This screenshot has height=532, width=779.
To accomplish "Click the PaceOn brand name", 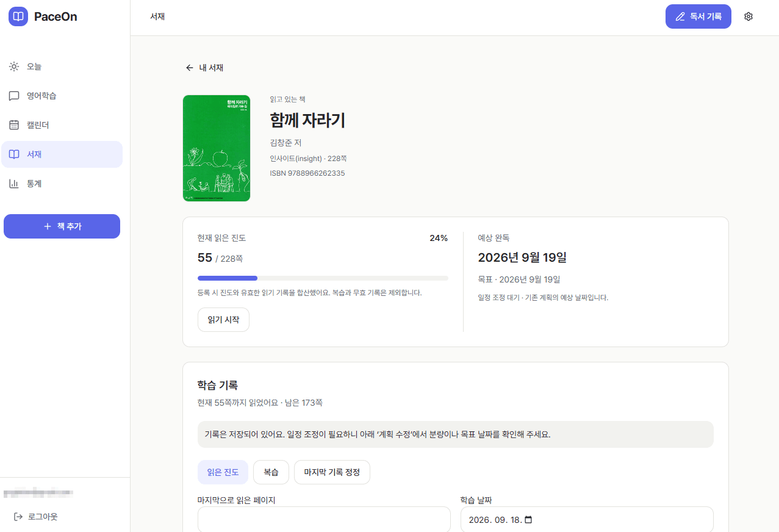I will (56, 16).
